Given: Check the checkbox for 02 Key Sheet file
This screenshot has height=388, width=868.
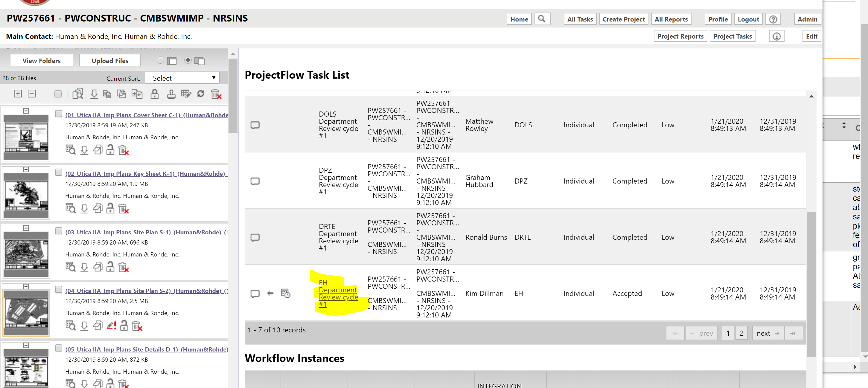Looking at the screenshot, I should point(59,172).
